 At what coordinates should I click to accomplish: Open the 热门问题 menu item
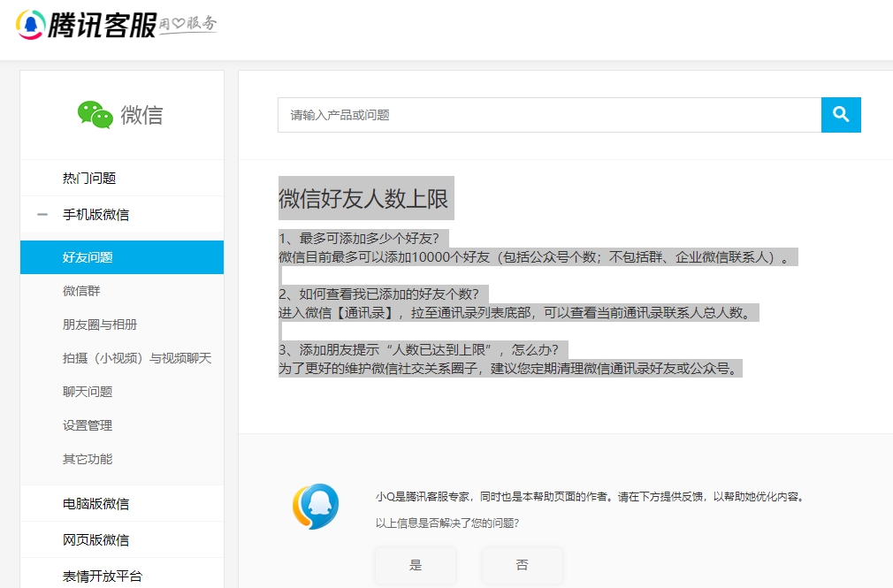(x=122, y=179)
